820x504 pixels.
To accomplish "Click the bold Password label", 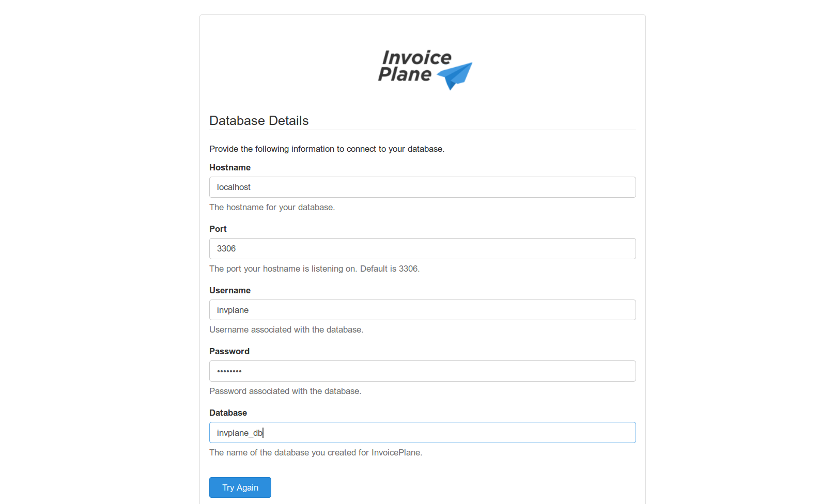I will [229, 352].
